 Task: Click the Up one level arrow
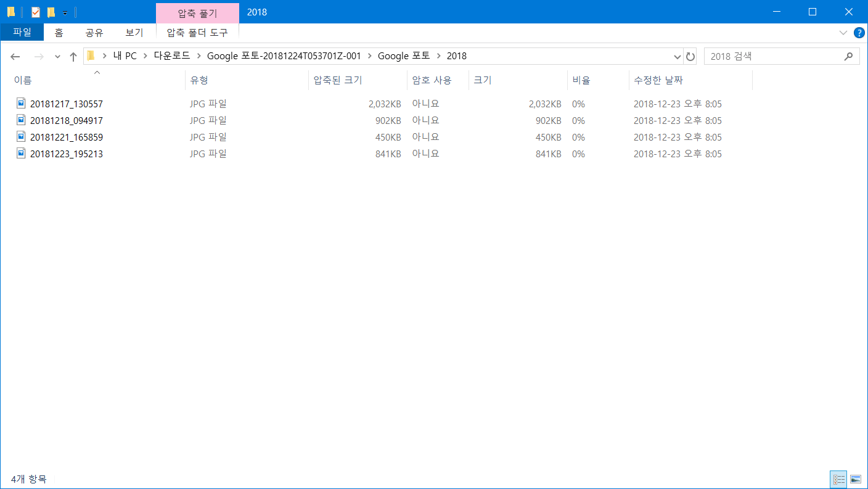(73, 57)
